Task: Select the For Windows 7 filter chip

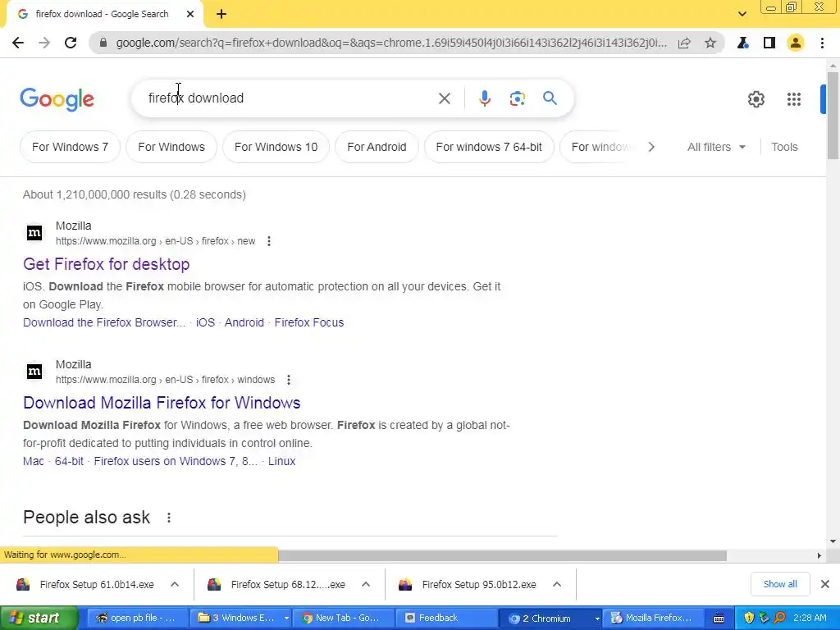Action: [71, 147]
